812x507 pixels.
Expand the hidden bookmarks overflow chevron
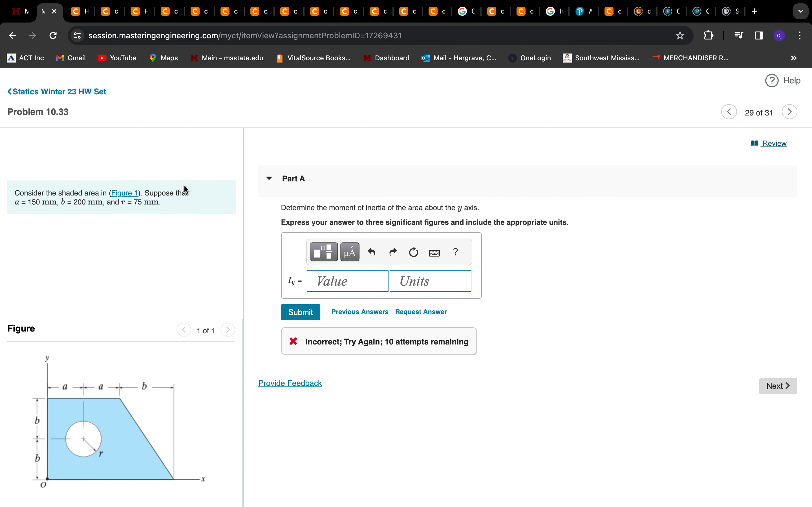click(794, 58)
